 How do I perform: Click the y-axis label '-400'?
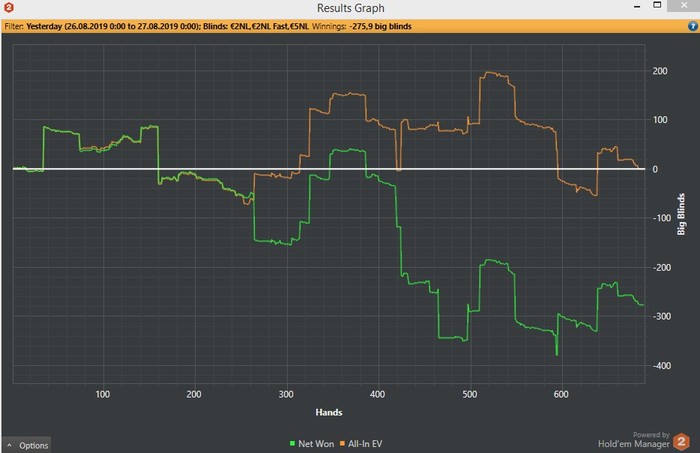[662, 366]
